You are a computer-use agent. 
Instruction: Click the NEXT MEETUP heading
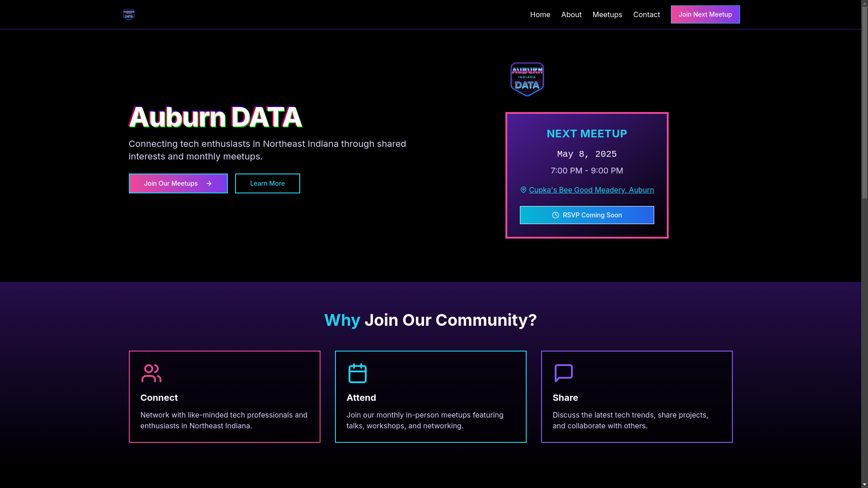pyautogui.click(x=587, y=134)
